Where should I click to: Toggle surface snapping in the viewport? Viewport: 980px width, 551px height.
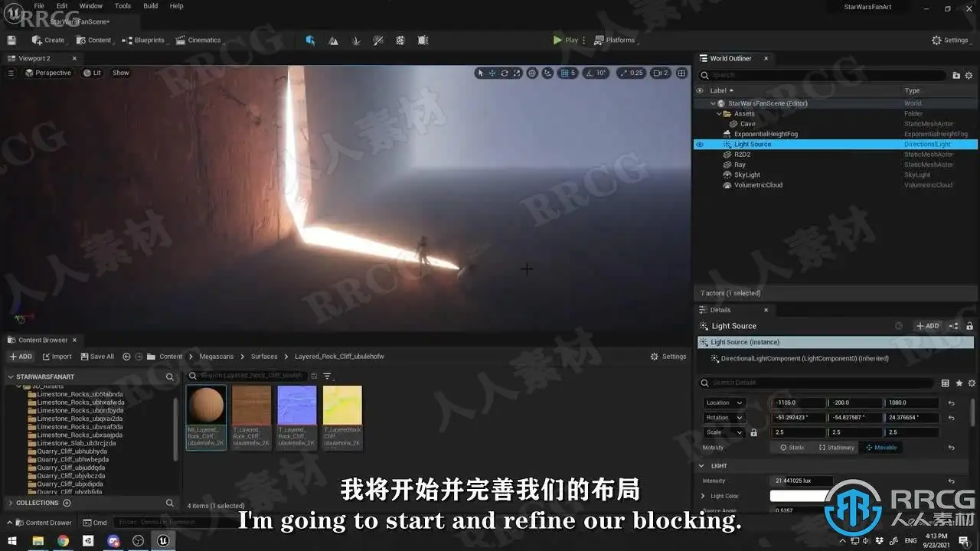(x=547, y=73)
